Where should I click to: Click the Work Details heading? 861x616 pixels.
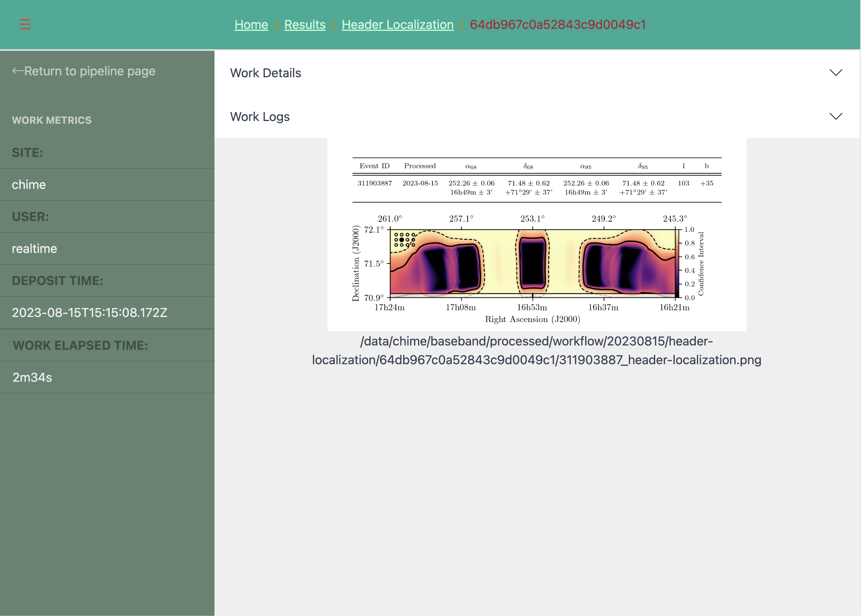coord(266,73)
